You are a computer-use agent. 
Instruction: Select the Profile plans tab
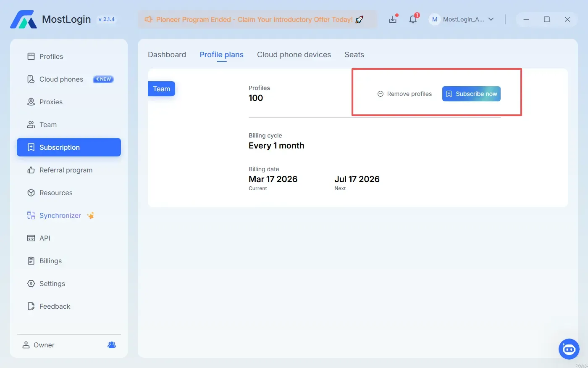(221, 55)
